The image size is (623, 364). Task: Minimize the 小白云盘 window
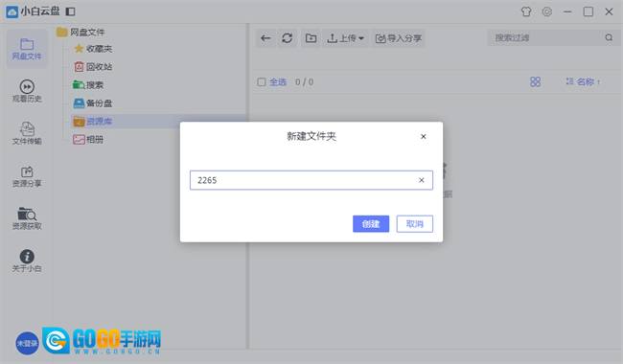[567, 11]
